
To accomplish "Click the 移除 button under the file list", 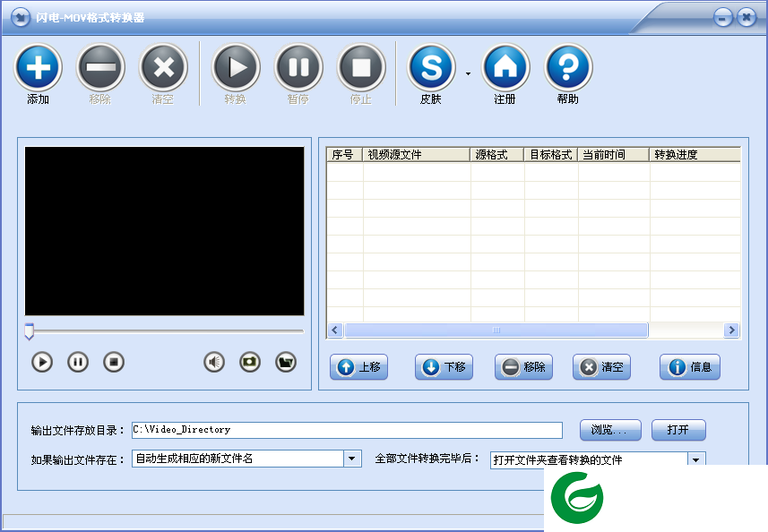I will pos(523,367).
